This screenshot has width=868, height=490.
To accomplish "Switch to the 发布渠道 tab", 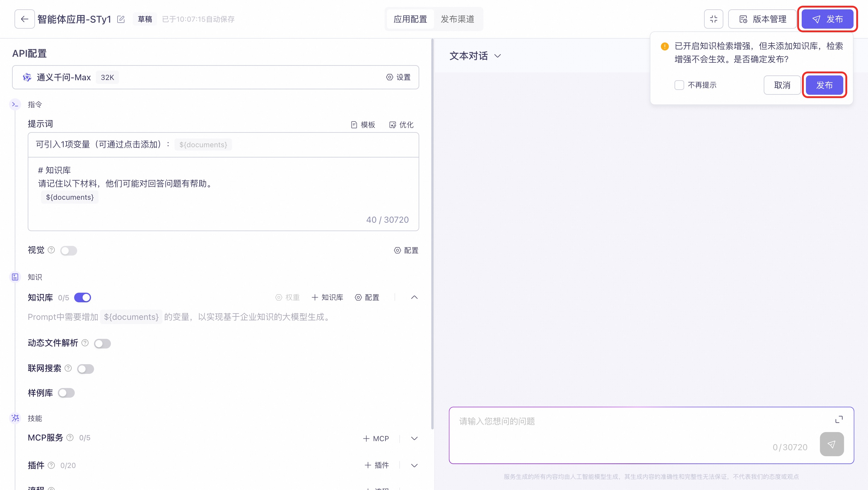I will coord(457,19).
